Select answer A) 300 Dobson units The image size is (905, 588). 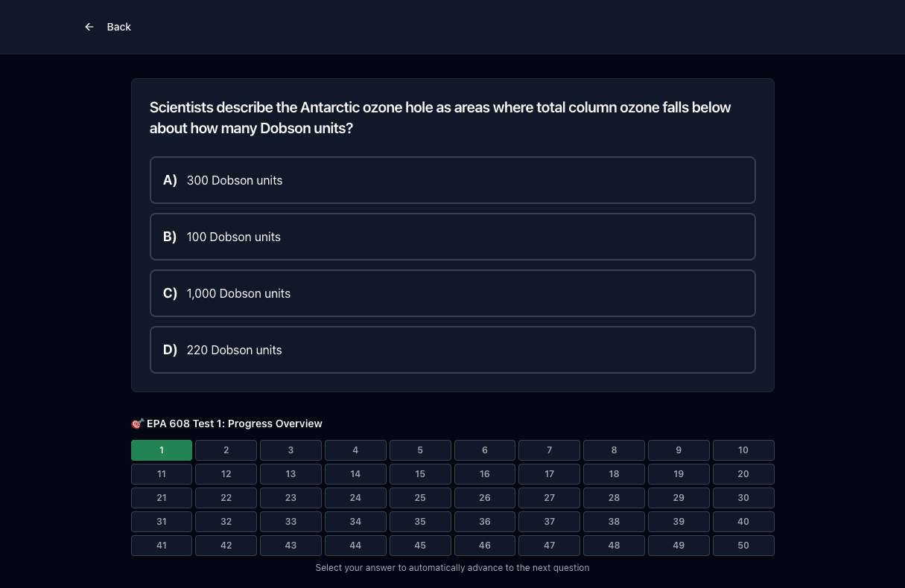(x=453, y=180)
